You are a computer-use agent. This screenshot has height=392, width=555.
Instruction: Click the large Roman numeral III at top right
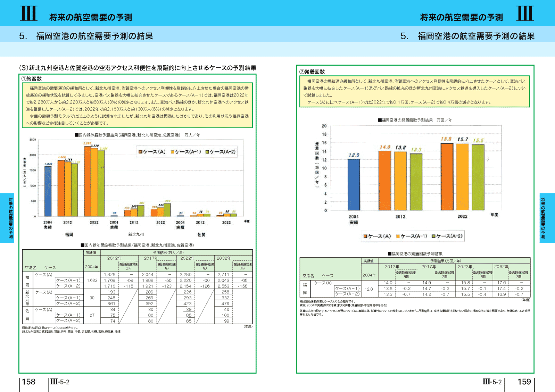point(525,14)
